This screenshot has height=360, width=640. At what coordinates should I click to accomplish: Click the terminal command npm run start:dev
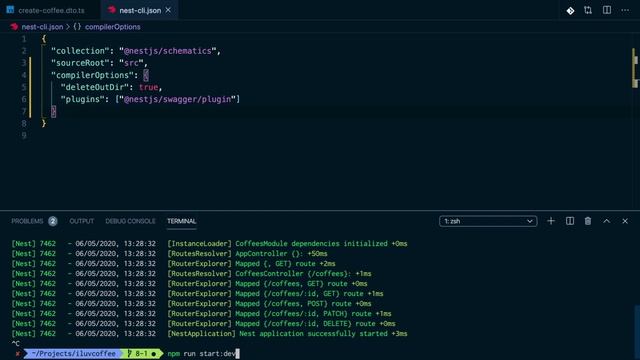click(201, 353)
